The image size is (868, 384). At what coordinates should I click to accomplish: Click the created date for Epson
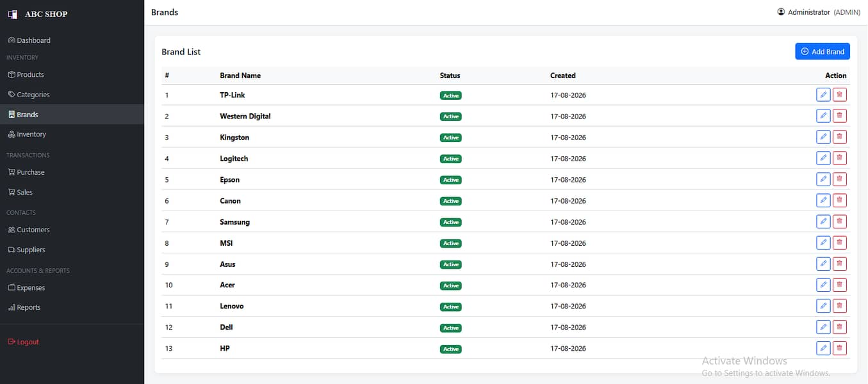click(x=568, y=180)
